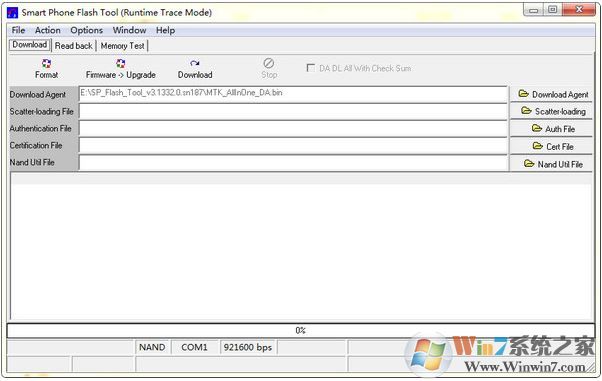Click NAND in status bar

click(x=152, y=347)
